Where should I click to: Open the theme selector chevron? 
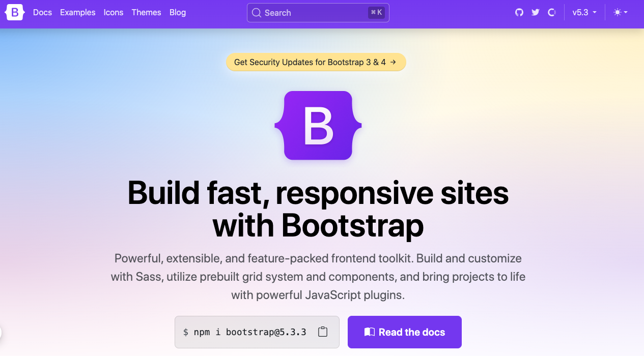tap(626, 13)
